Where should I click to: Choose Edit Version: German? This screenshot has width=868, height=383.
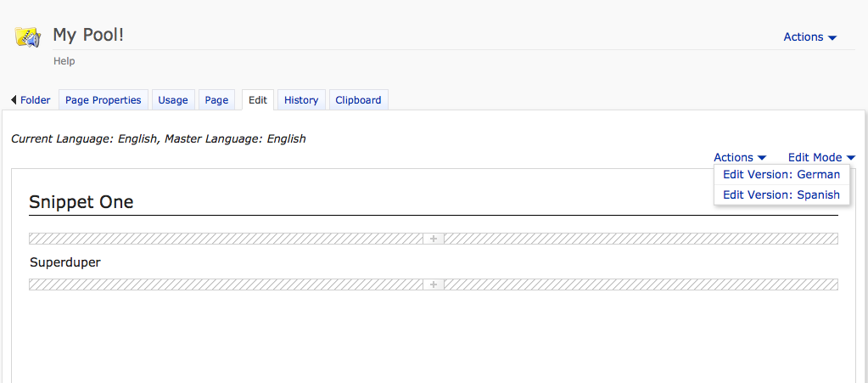[x=781, y=175]
